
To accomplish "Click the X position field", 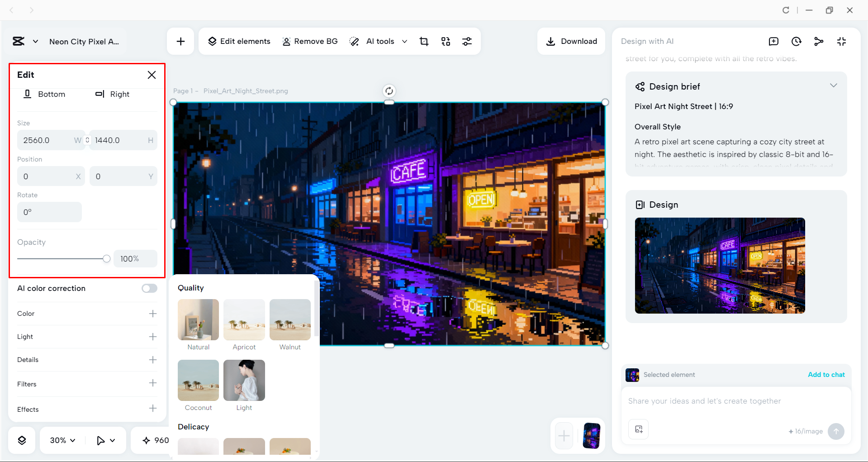I will coord(51,176).
